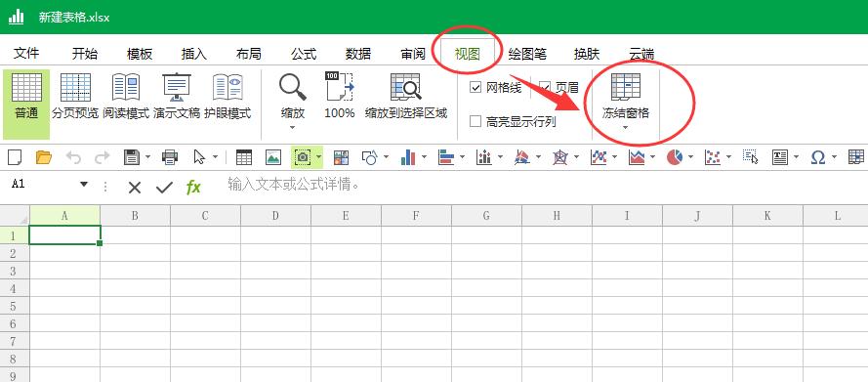The image size is (868, 382).
Task: Switch to the Data (数据) tab
Action: click(x=358, y=54)
